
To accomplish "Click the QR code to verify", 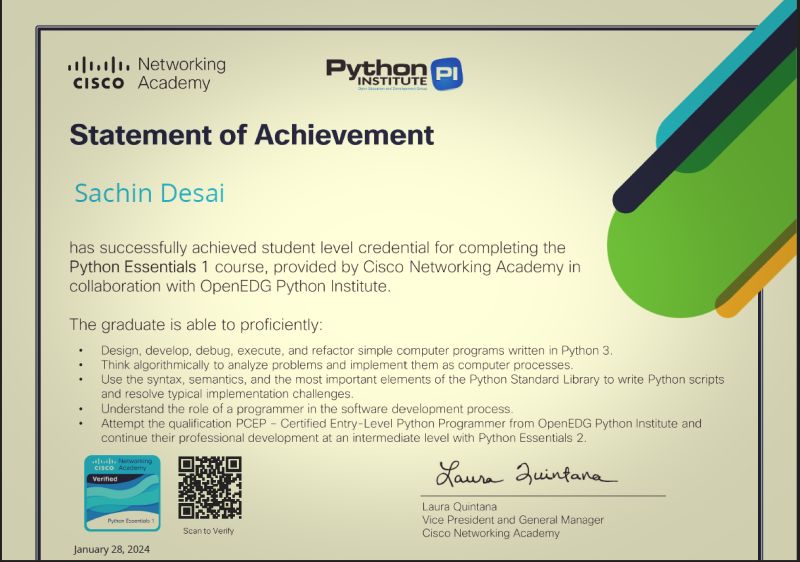I will tap(210, 488).
